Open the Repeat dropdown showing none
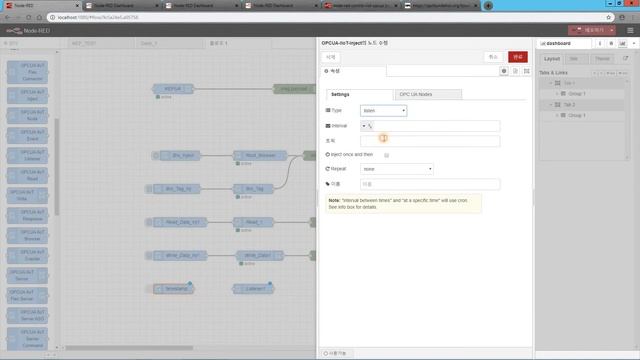This screenshot has width=640, height=360. pyautogui.click(x=396, y=169)
